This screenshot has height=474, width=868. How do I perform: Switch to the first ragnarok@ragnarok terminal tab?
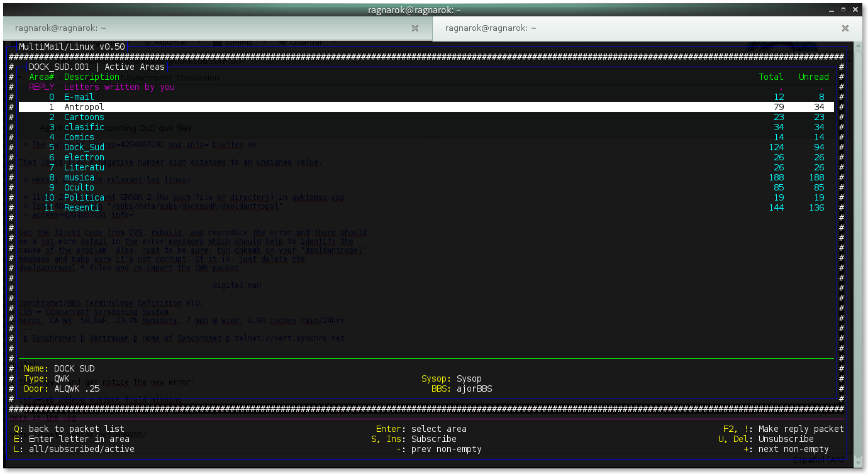(x=216, y=28)
